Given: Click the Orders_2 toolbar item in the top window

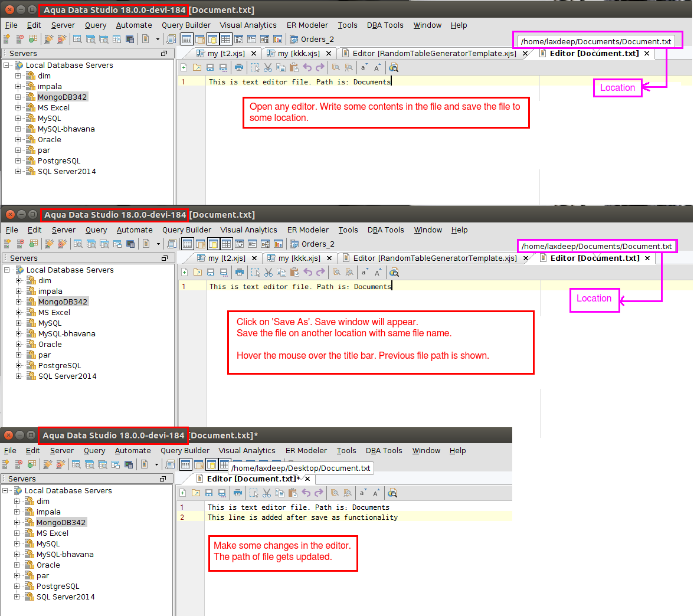Looking at the screenshot, I should (312, 40).
